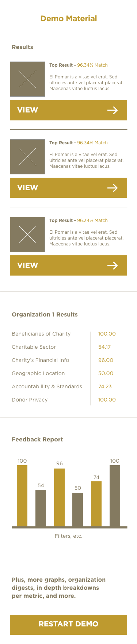This screenshot has height=644, width=137.
Task: Click the first VIEW button label
Action: [x=28, y=110]
